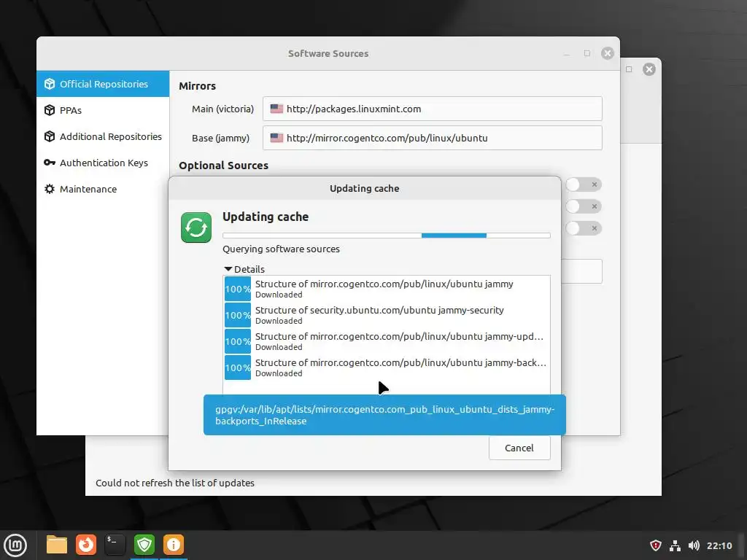Click the 100% indicator of the jammy-back... row
The height and width of the screenshot is (560, 747).
237,367
